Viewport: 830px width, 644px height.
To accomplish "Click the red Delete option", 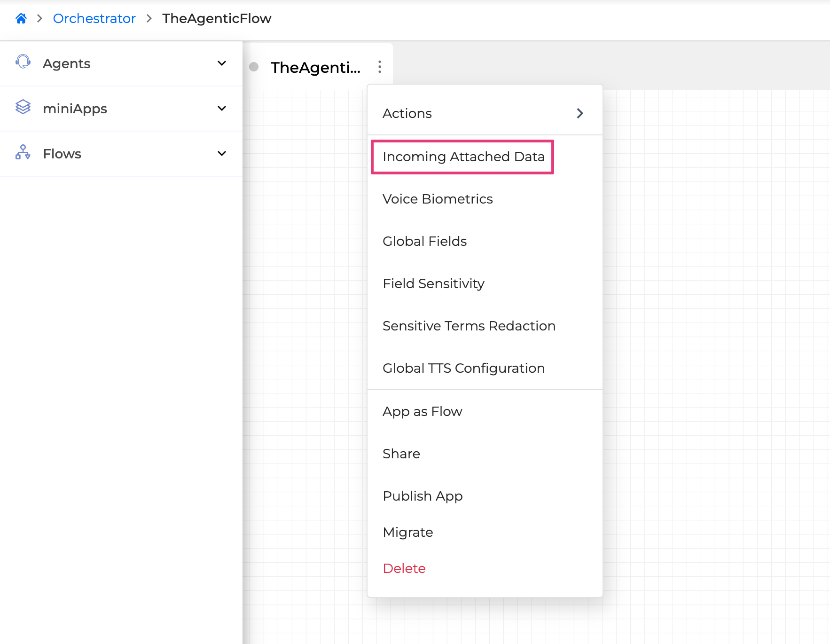I will click(x=404, y=568).
